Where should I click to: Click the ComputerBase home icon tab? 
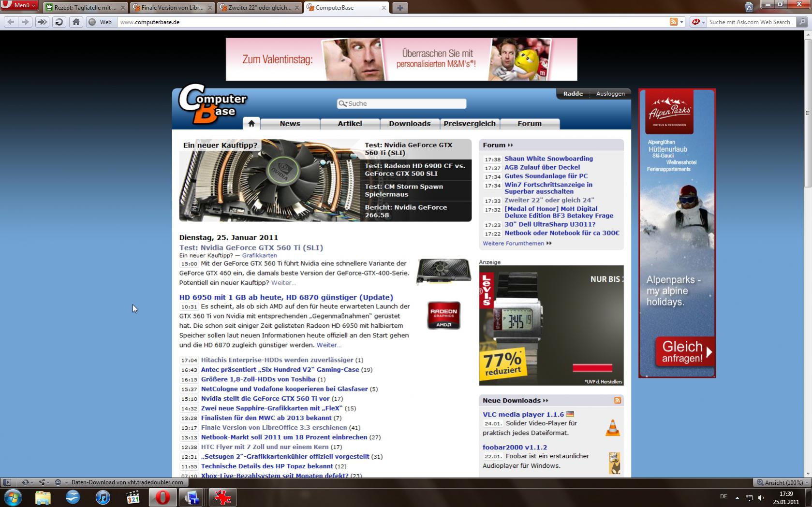251,123
